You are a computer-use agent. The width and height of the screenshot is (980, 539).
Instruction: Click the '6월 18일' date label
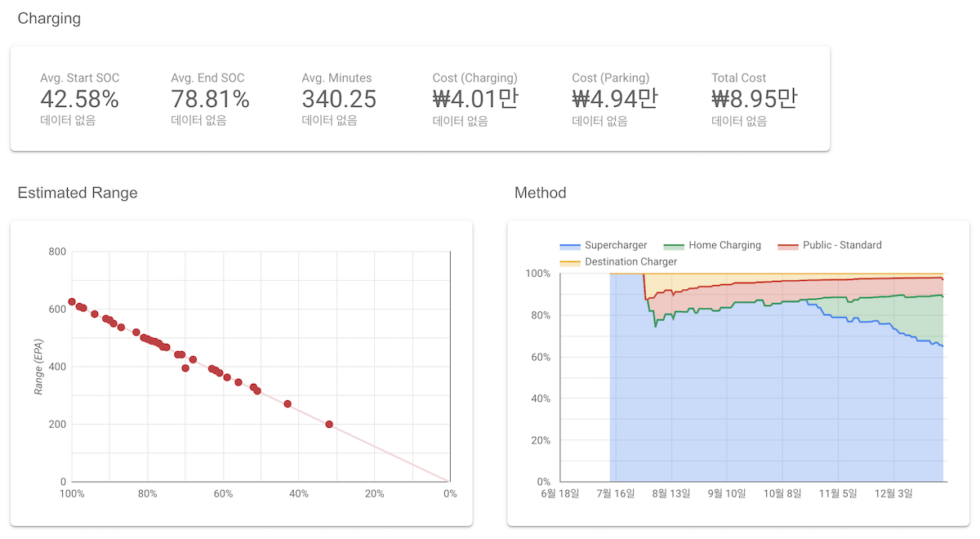560,494
